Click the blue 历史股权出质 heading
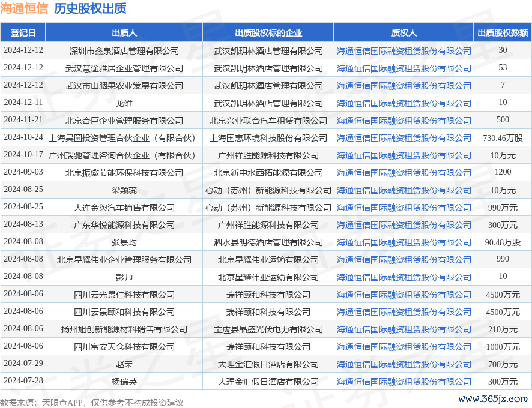Screen dimensions: 532x408 coord(90,8)
